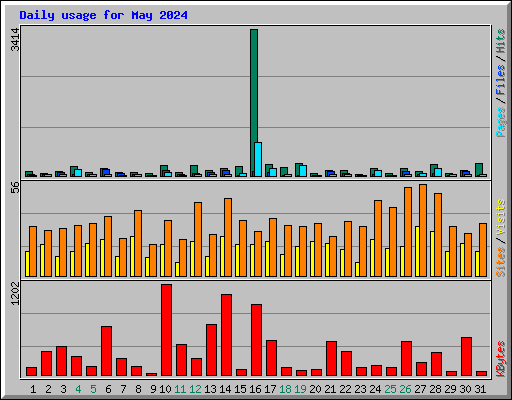This screenshot has height=400, width=512.
Task: Click the red KBytes bar for day 6
Action: pyautogui.click(x=106, y=351)
